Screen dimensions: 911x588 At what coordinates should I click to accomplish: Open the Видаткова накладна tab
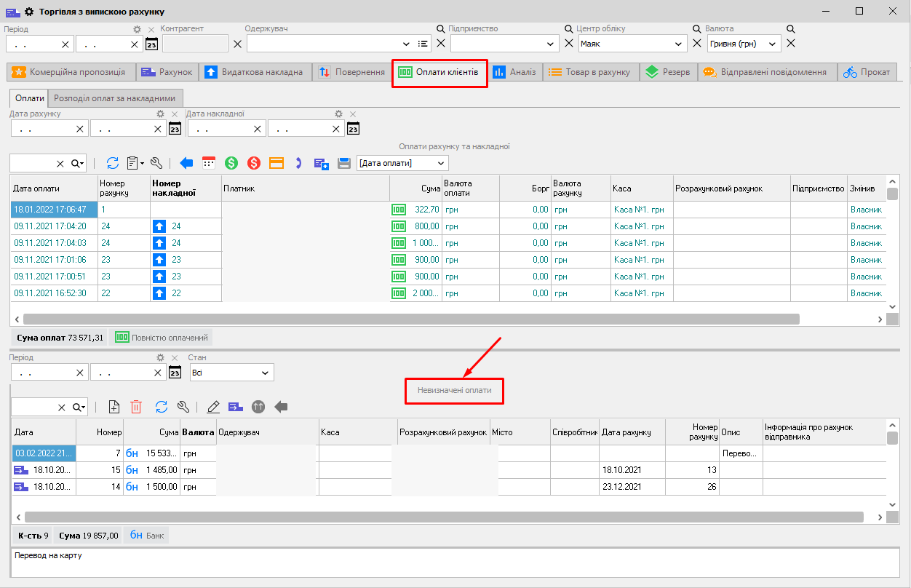click(x=254, y=72)
